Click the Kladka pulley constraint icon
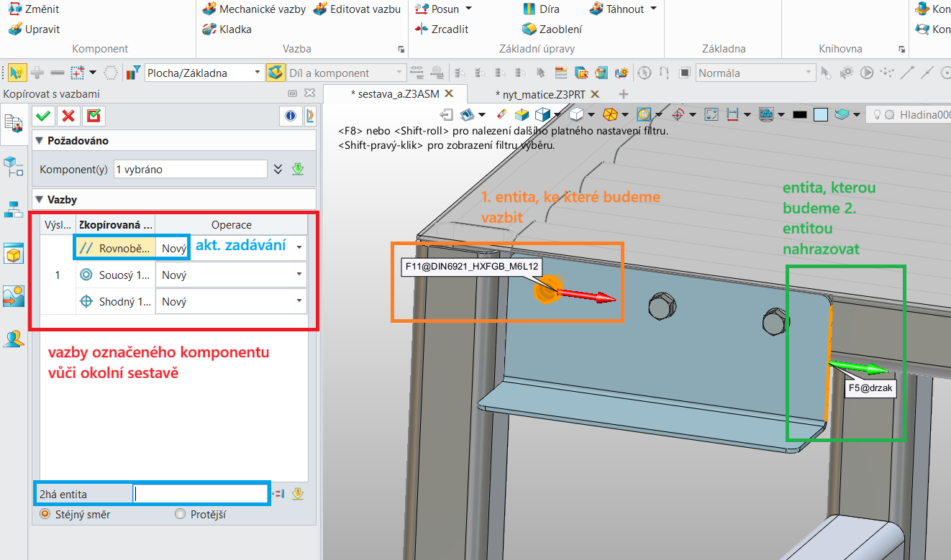Viewport: 951px width, 560px height. (x=227, y=29)
